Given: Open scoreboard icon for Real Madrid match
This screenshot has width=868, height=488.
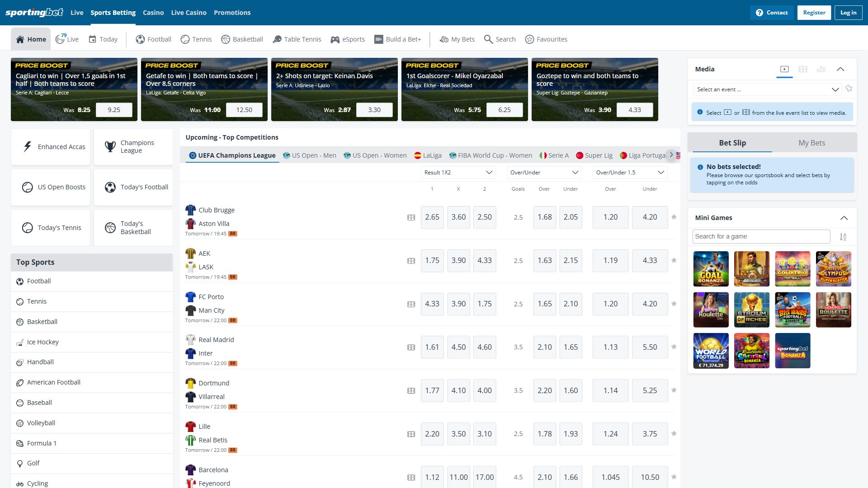Looking at the screenshot, I should [411, 347].
